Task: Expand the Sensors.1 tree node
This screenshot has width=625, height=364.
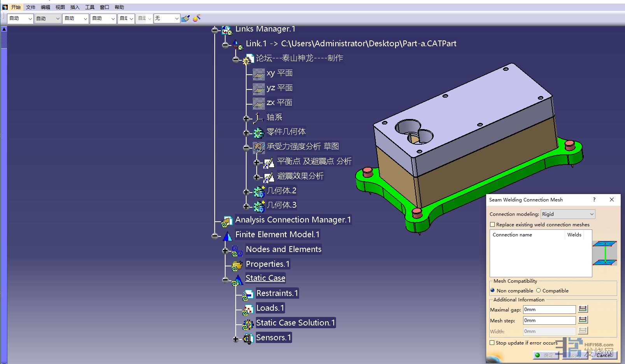Action: click(x=235, y=339)
